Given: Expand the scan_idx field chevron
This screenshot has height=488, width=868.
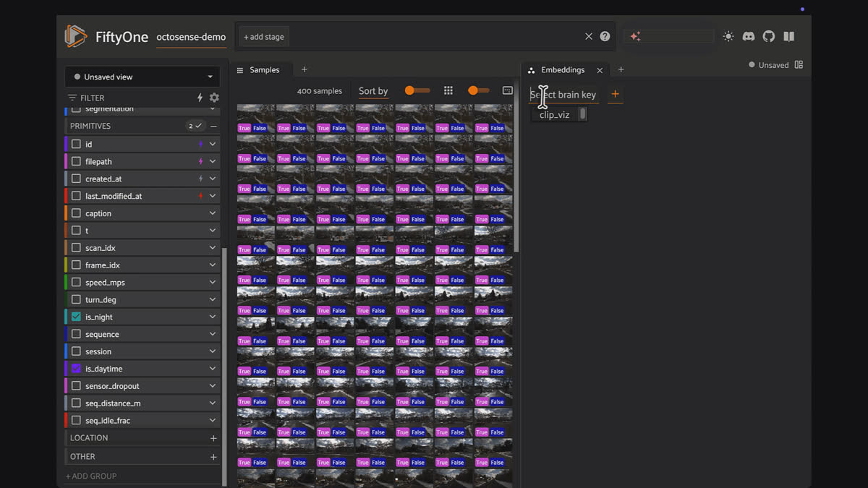Looking at the screenshot, I should [213, 248].
